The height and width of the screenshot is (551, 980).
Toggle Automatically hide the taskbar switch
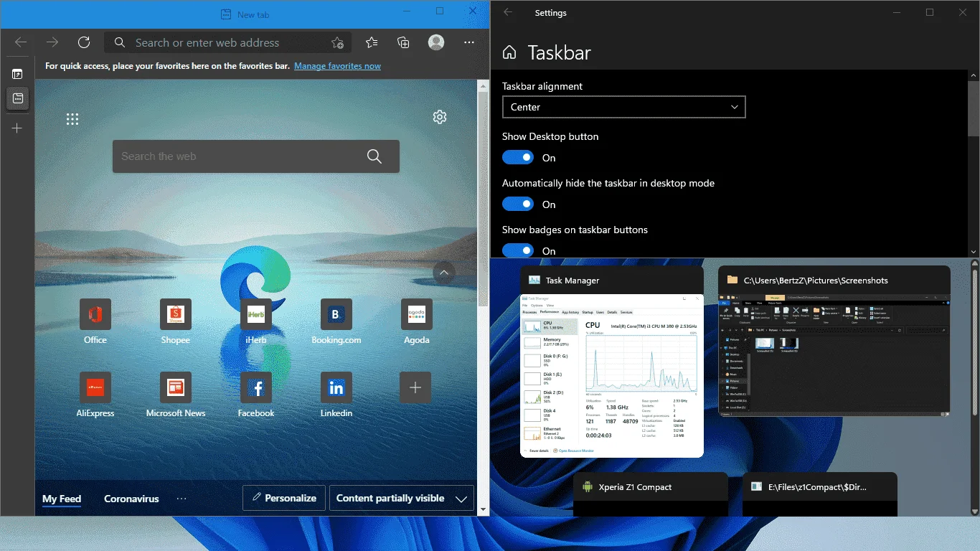tap(518, 204)
